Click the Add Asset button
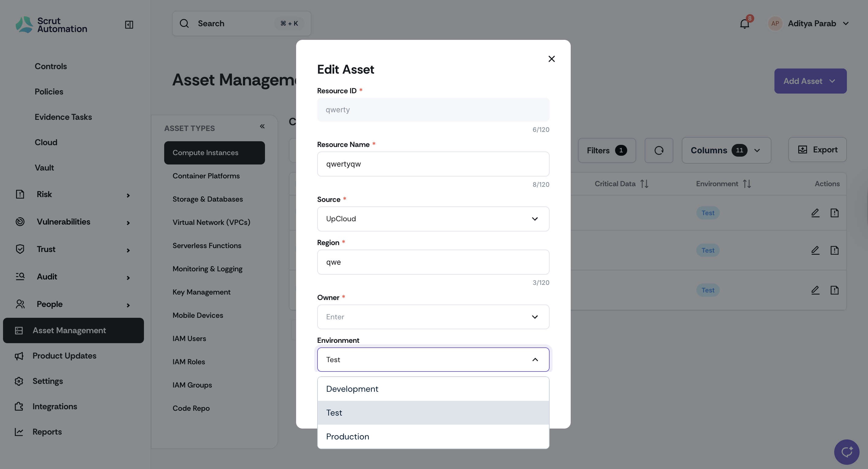 tap(810, 81)
